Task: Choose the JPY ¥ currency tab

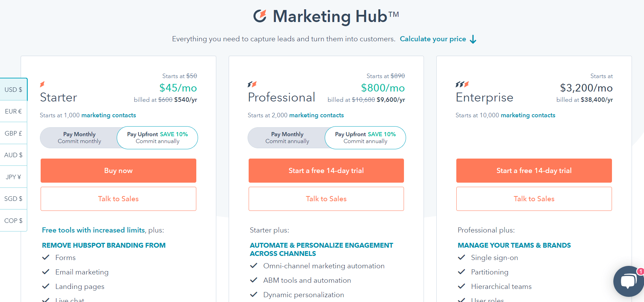Action: 13,177
